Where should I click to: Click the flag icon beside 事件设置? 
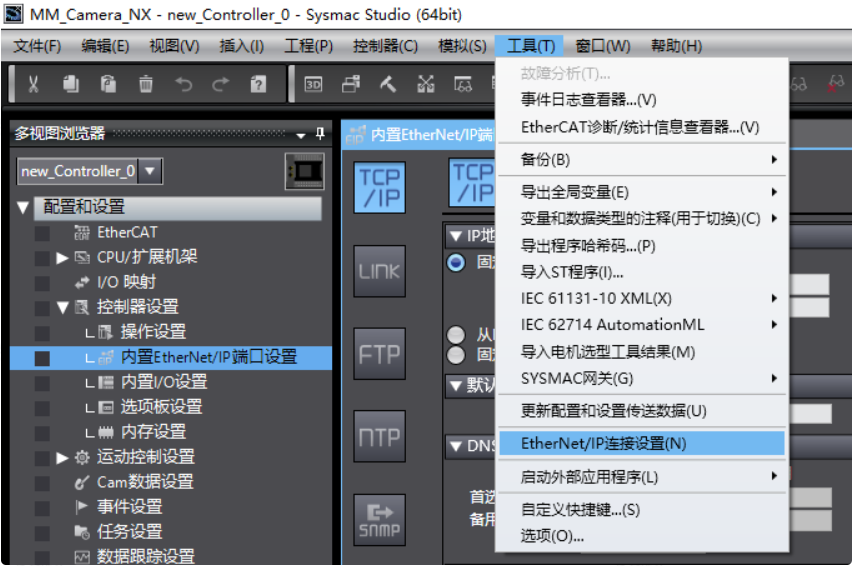82,507
